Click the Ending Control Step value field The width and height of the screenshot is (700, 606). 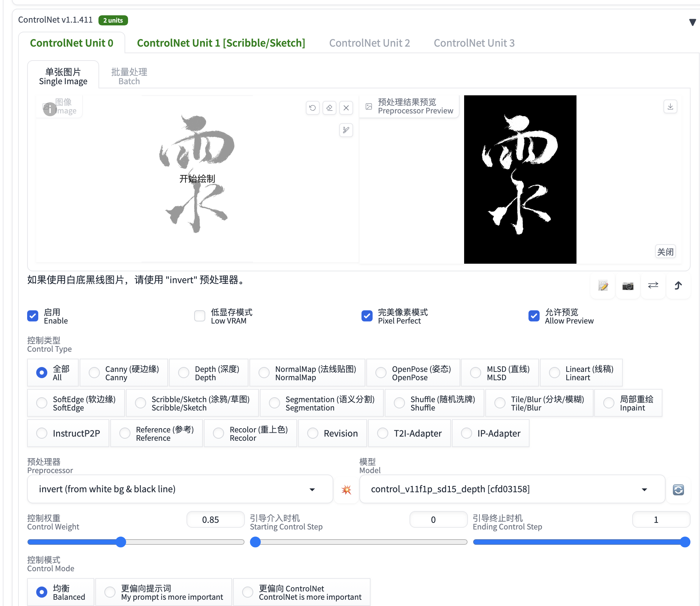click(x=661, y=520)
